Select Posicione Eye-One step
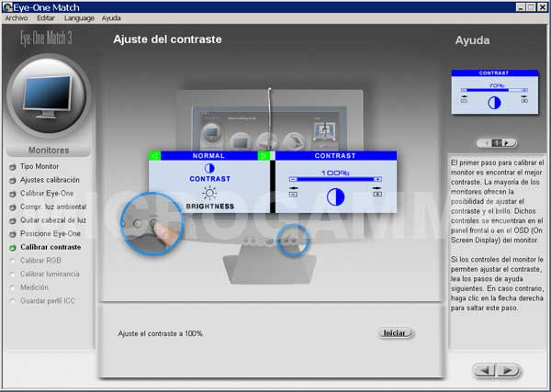 51,233
